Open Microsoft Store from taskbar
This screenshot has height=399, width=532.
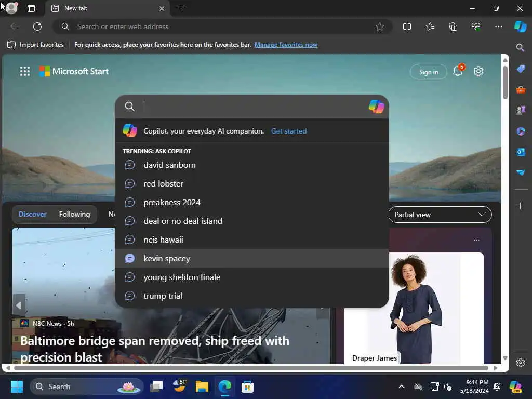[247, 387]
